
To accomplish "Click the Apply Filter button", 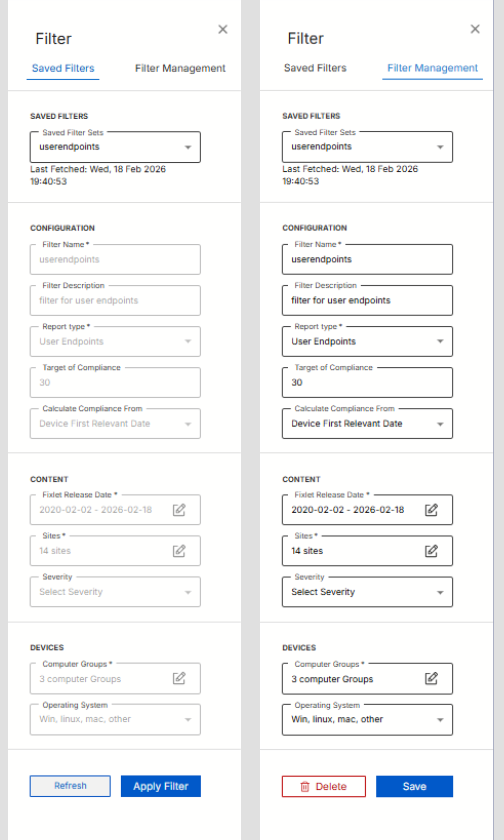I will (x=161, y=786).
